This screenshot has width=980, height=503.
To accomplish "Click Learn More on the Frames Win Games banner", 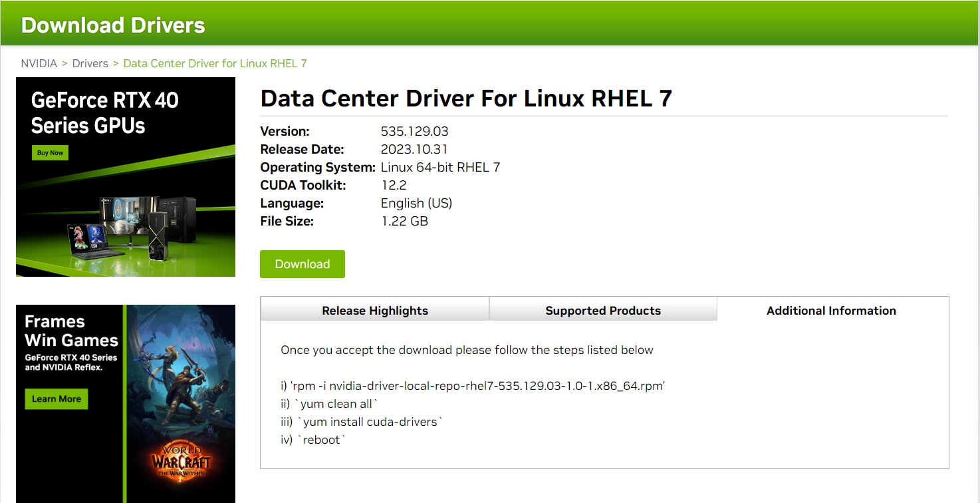I will coord(56,399).
